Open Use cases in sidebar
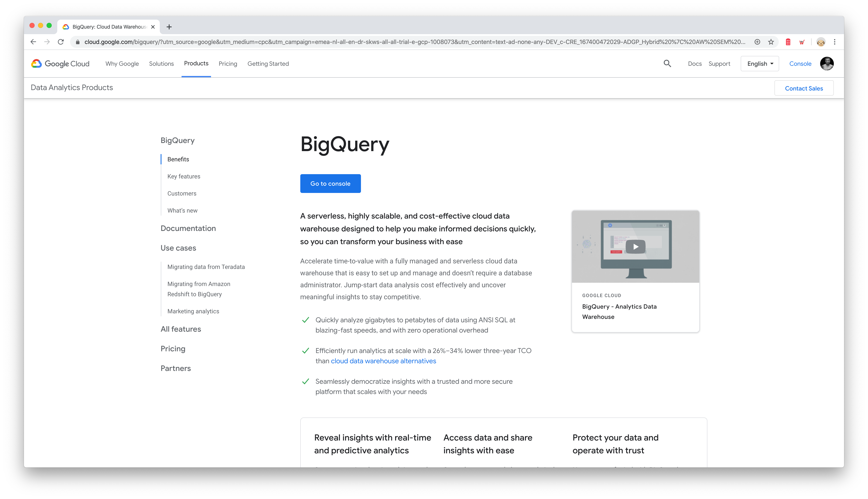Screen dimensions: 868x499 (x=178, y=248)
